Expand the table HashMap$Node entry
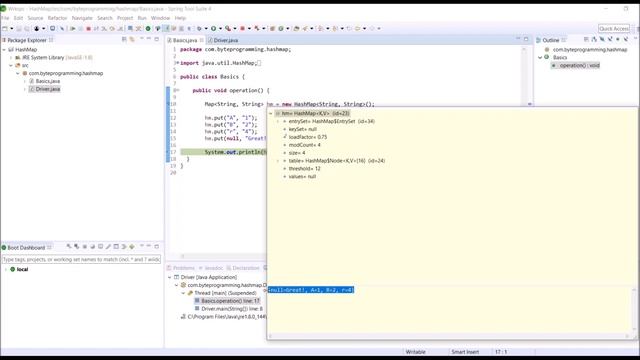640x360 pixels. [x=278, y=161]
